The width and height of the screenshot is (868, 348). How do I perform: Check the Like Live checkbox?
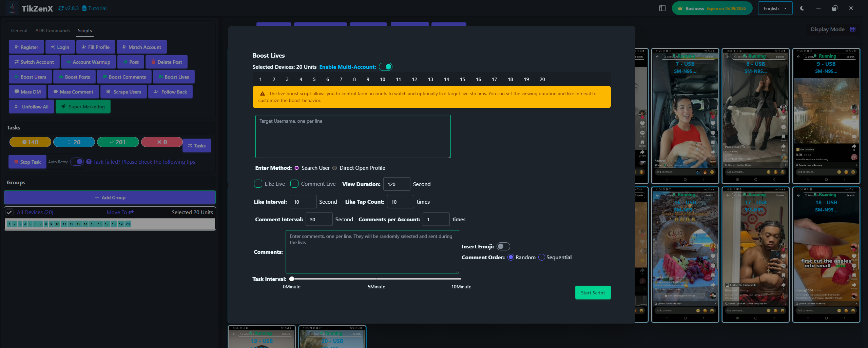pos(258,184)
